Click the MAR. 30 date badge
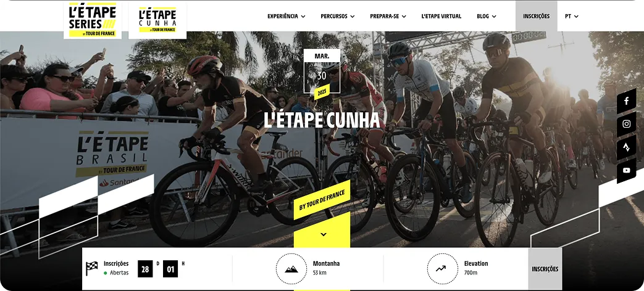The width and height of the screenshot is (644, 291). [322, 70]
